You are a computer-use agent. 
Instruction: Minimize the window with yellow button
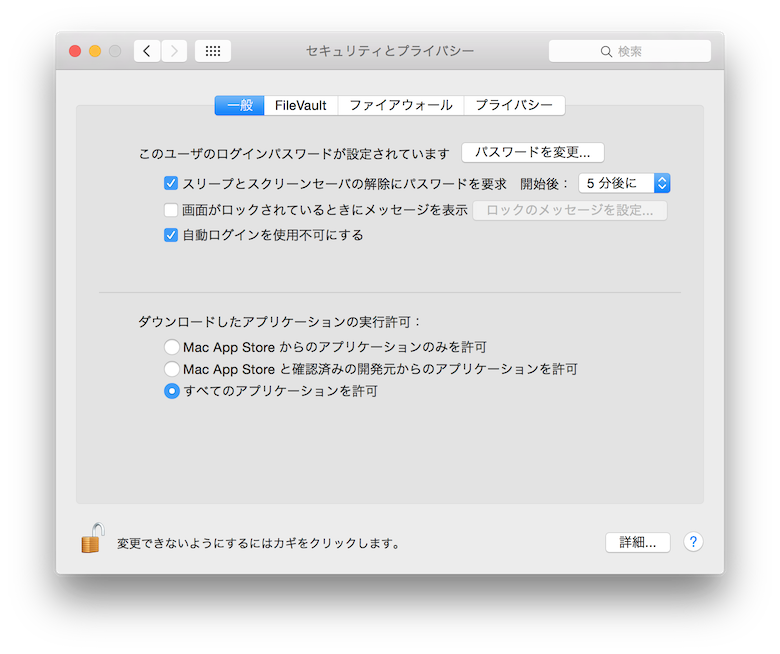click(95, 51)
